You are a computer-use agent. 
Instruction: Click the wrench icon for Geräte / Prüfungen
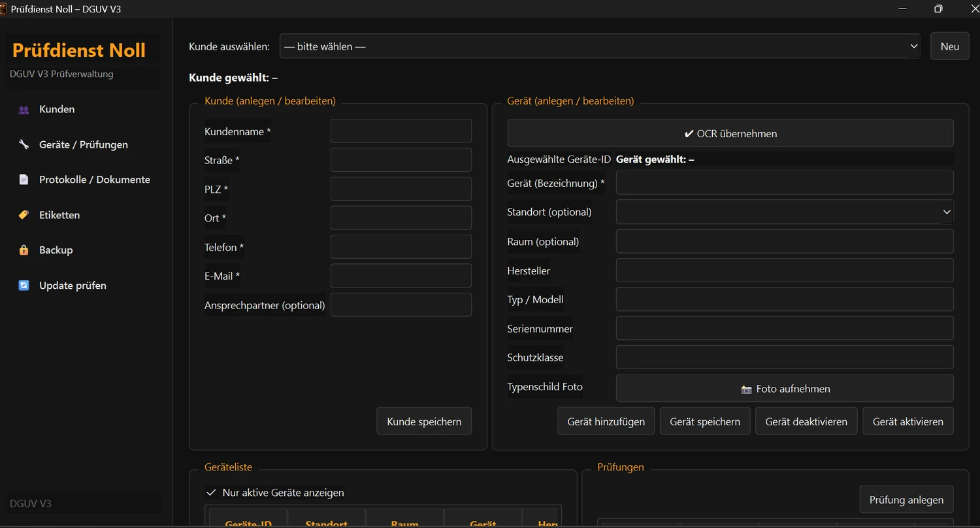[x=24, y=145]
